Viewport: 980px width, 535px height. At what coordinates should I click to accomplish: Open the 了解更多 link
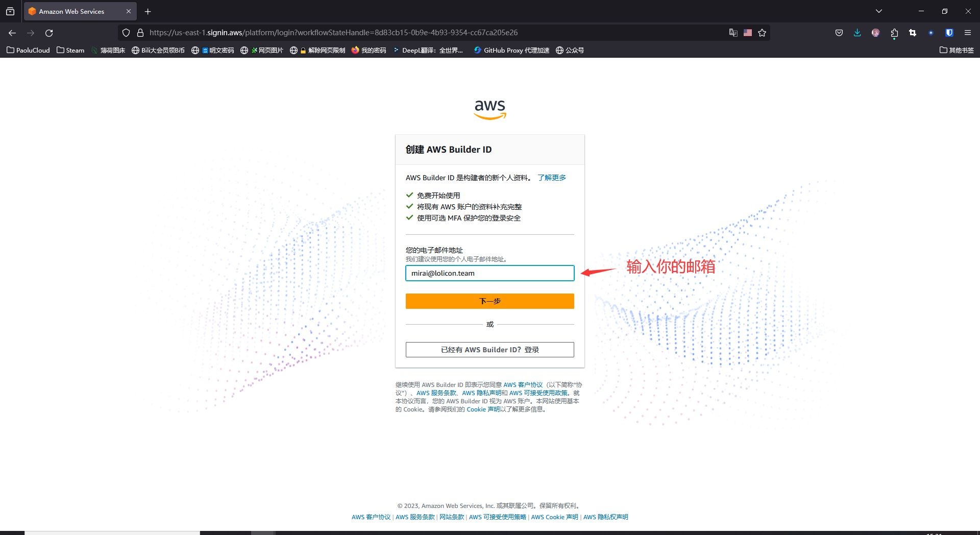point(552,178)
